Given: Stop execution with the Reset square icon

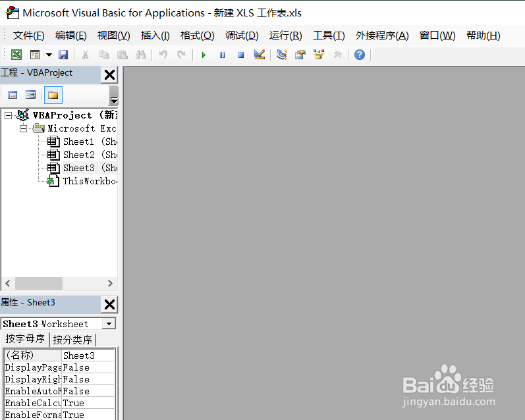Looking at the screenshot, I should click(x=240, y=55).
